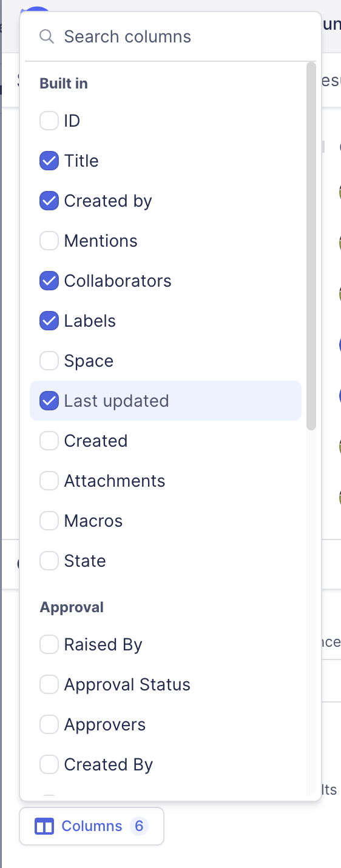Uncheck the Collaborators column
Viewport: 341px width, 868px height.
49,281
